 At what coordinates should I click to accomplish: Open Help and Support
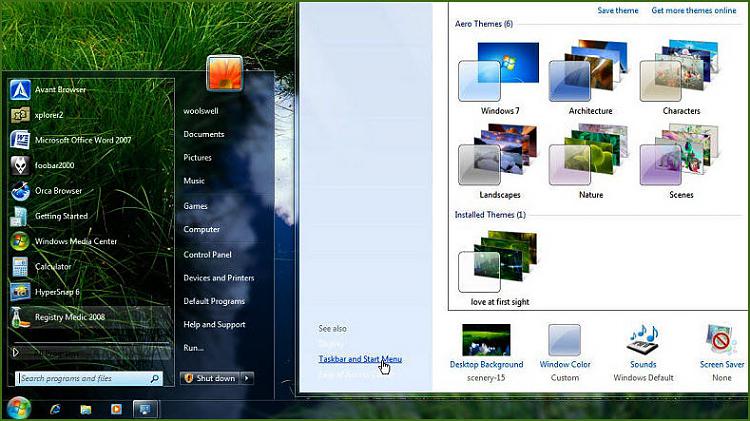(214, 324)
